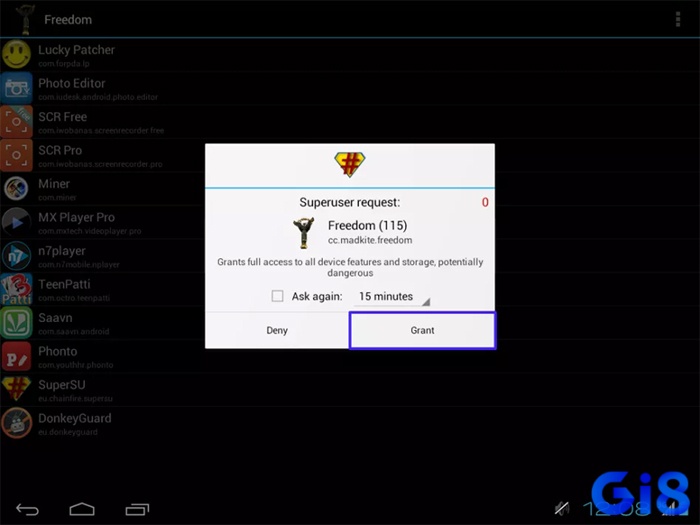Select the DonkeyGuard app icon
Image resolution: width=700 pixels, height=525 pixels.
[x=17, y=423]
